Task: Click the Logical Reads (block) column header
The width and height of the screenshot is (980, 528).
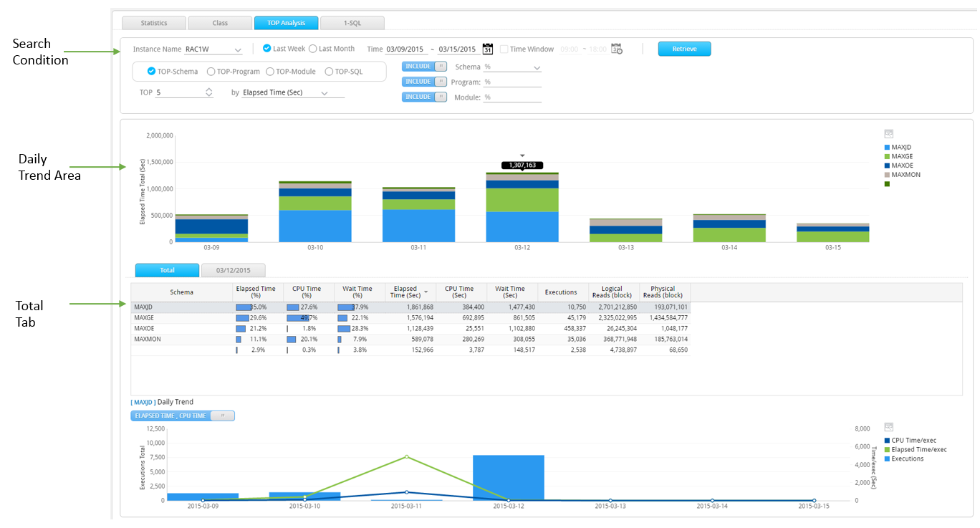Action: pos(614,292)
